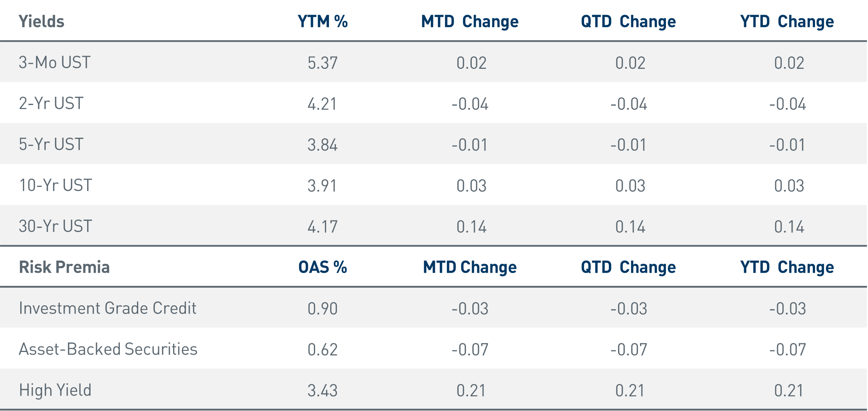Click the Risk Premia section header

[64, 267]
